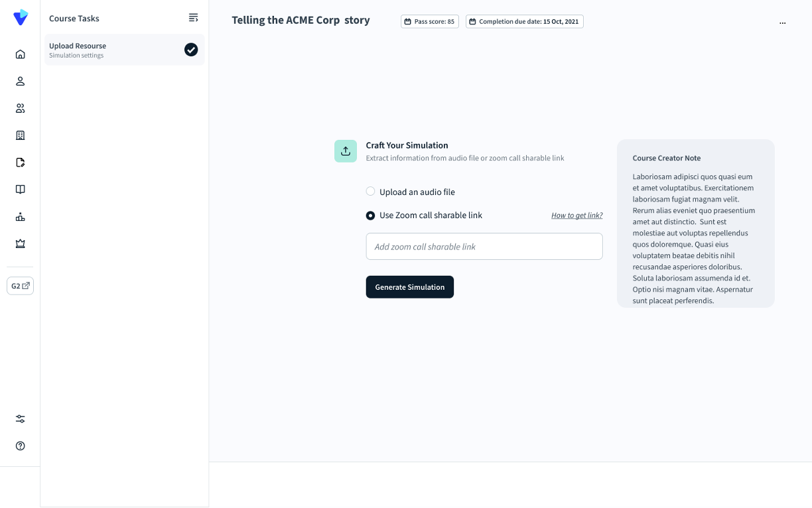
Task: Click the crown icon in sidebar
Action: (21, 244)
